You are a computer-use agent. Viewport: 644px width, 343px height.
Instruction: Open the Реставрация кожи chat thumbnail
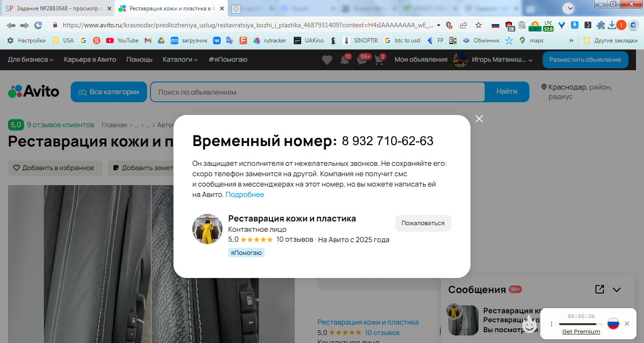(x=463, y=320)
